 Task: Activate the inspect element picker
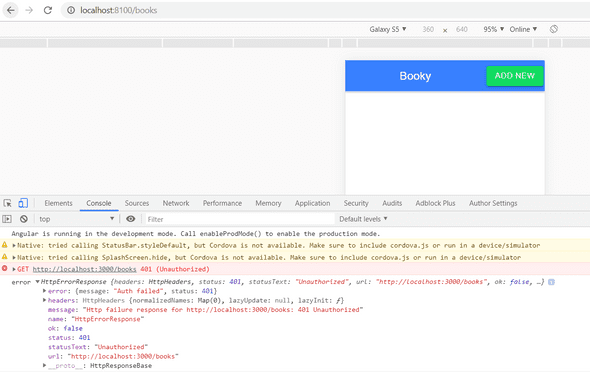(8, 203)
